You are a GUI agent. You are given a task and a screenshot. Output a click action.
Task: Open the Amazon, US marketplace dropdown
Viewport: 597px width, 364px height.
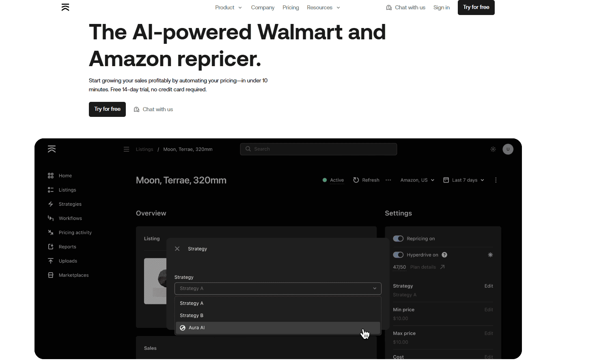pyautogui.click(x=417, y=180)
